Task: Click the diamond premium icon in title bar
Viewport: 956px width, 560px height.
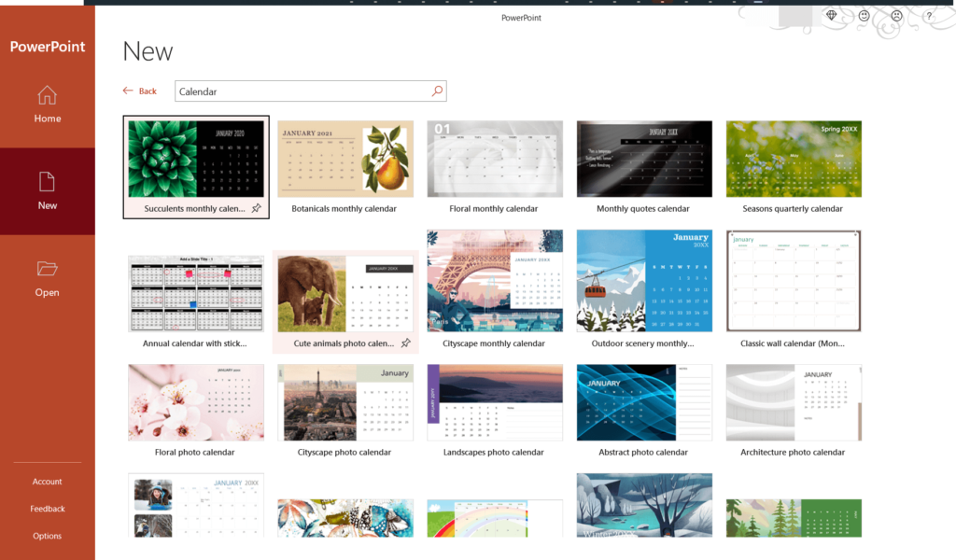Action: (832, 15)
